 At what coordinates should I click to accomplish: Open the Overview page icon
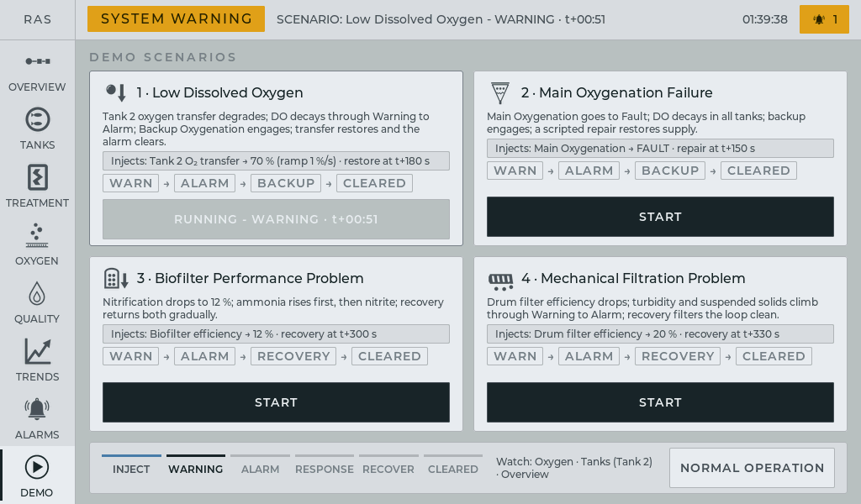click(37, 60)
